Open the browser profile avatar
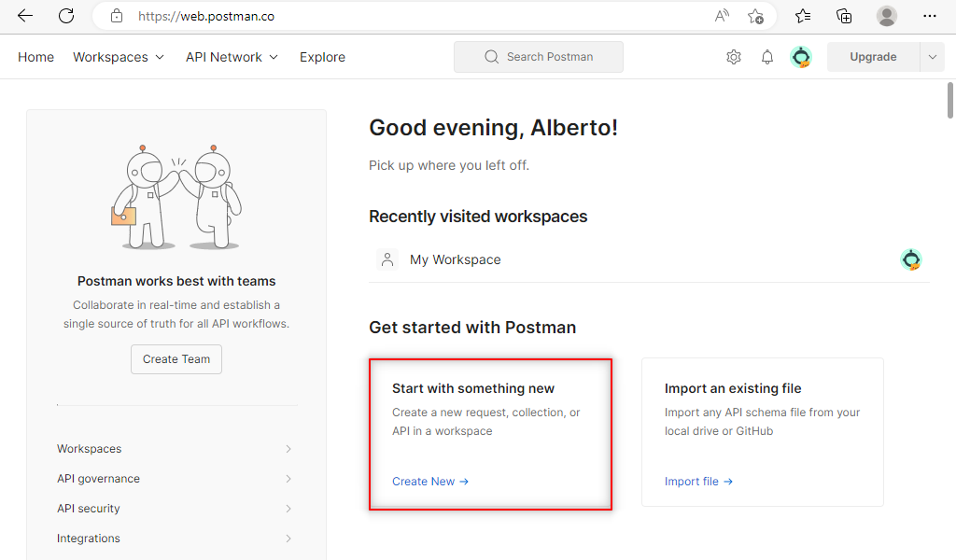 pyautogui.click(x=887, y=16)
